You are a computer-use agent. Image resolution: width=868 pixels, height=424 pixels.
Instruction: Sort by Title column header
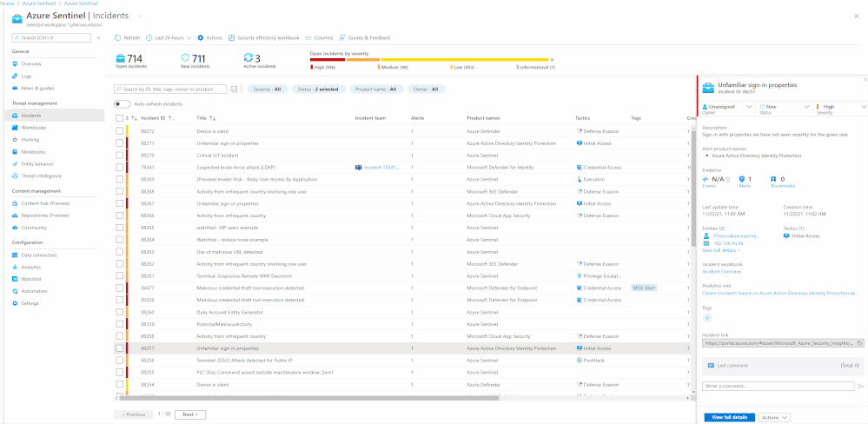point(206,118)
